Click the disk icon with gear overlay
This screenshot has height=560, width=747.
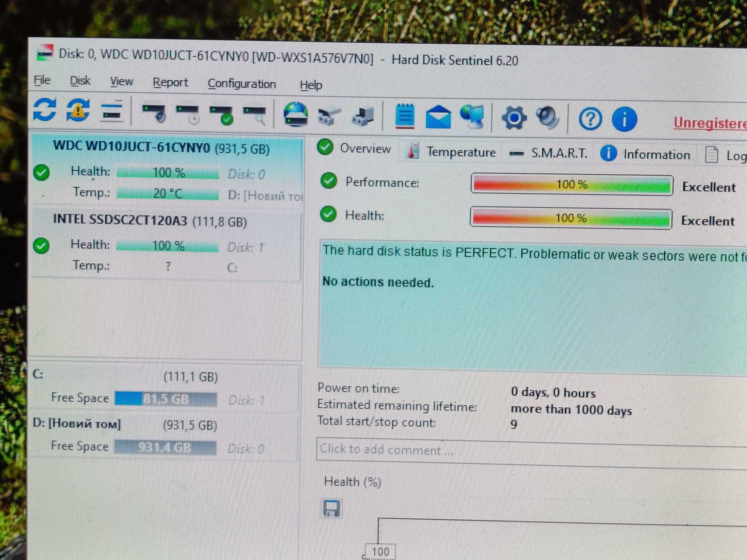click(x=154, y=113)
